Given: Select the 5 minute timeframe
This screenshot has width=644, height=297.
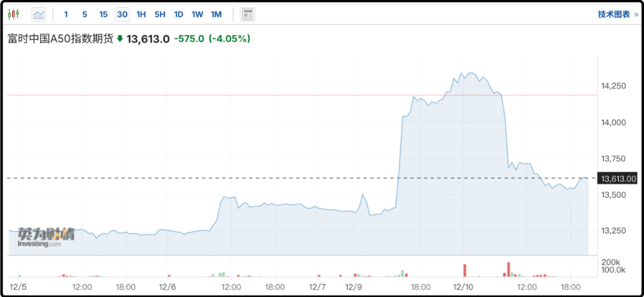Looking at the screenshot, I should (85, 14).
